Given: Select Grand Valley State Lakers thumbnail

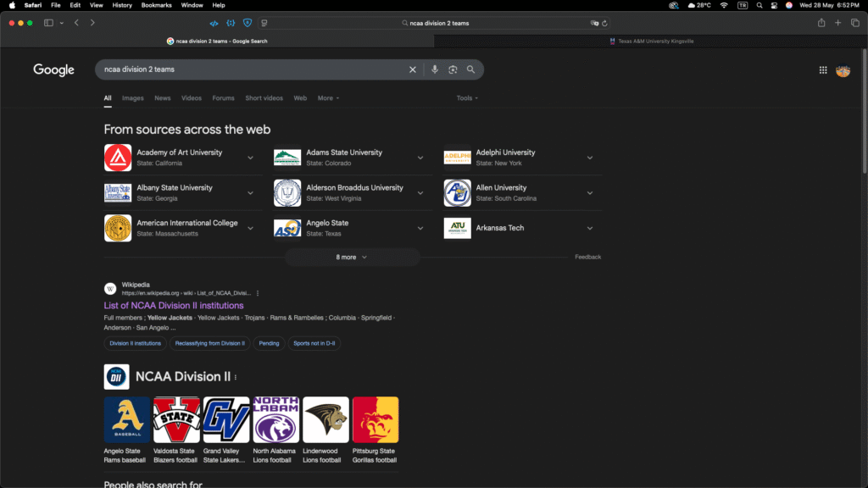Looking at the screenshot, I should [x=226, y=420].
